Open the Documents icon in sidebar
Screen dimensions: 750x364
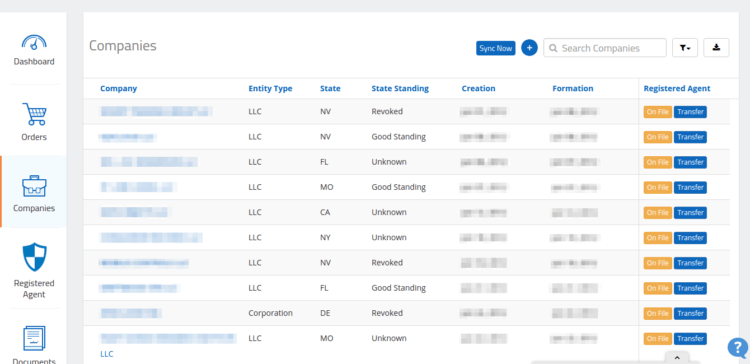34,339
